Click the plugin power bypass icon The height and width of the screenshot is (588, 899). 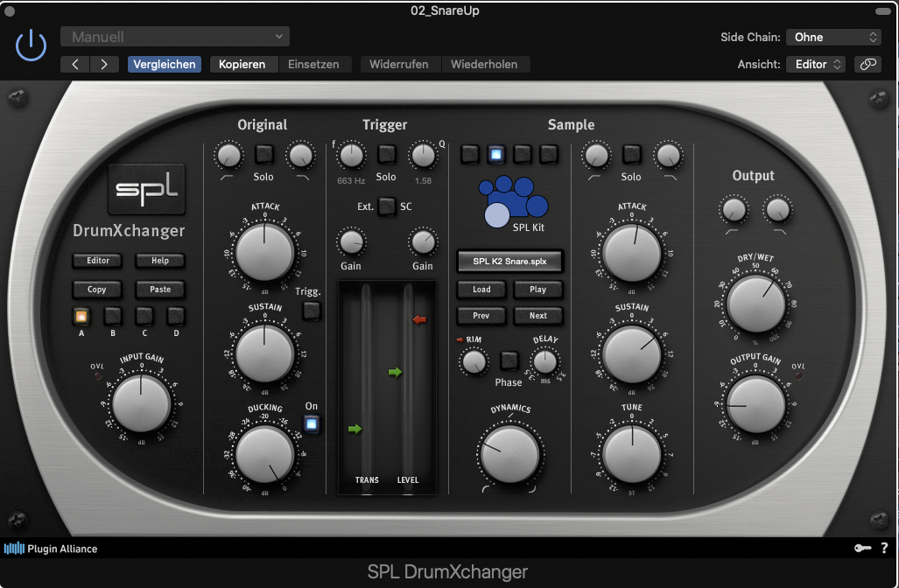[31, 45]
